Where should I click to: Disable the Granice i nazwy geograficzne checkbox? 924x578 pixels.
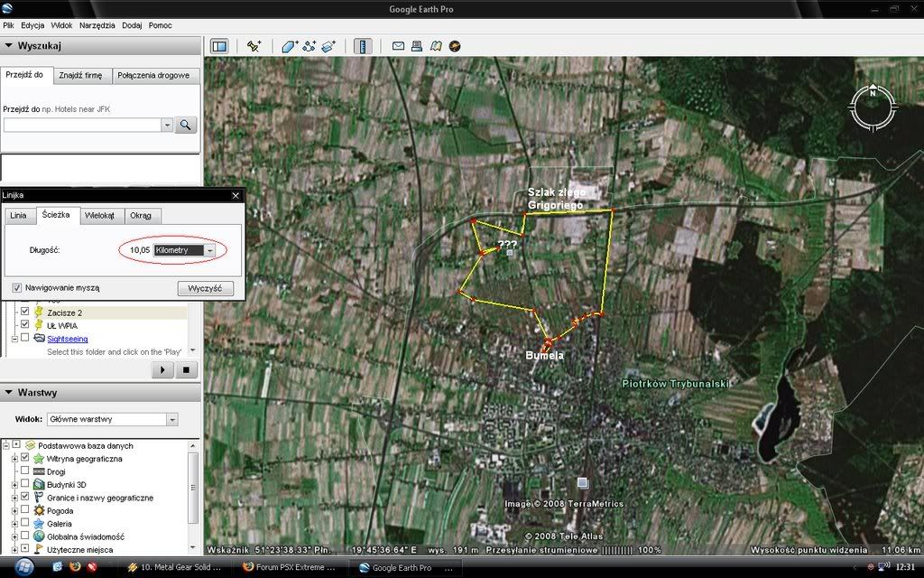pos(24,497)
